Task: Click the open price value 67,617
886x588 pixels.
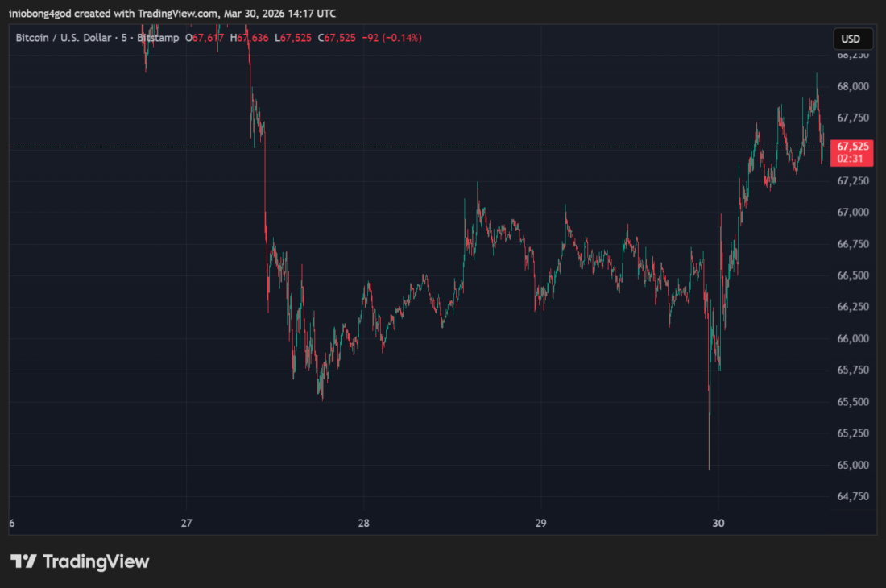Action: tap(208, 37)
